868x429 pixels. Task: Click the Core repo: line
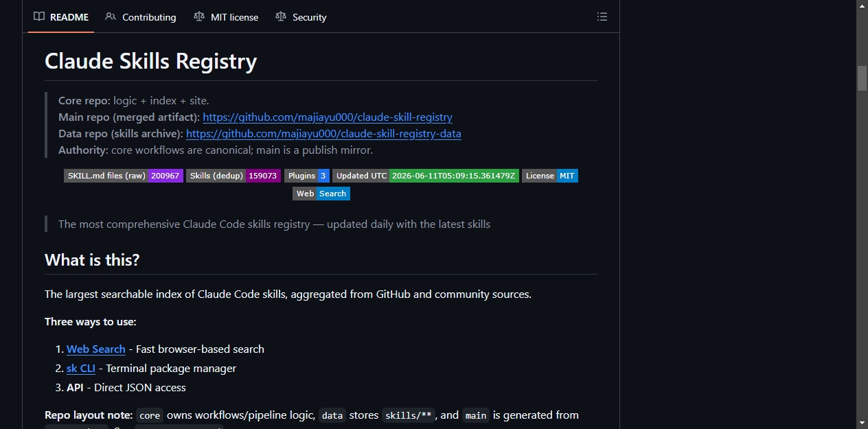[x=134, y=101]
